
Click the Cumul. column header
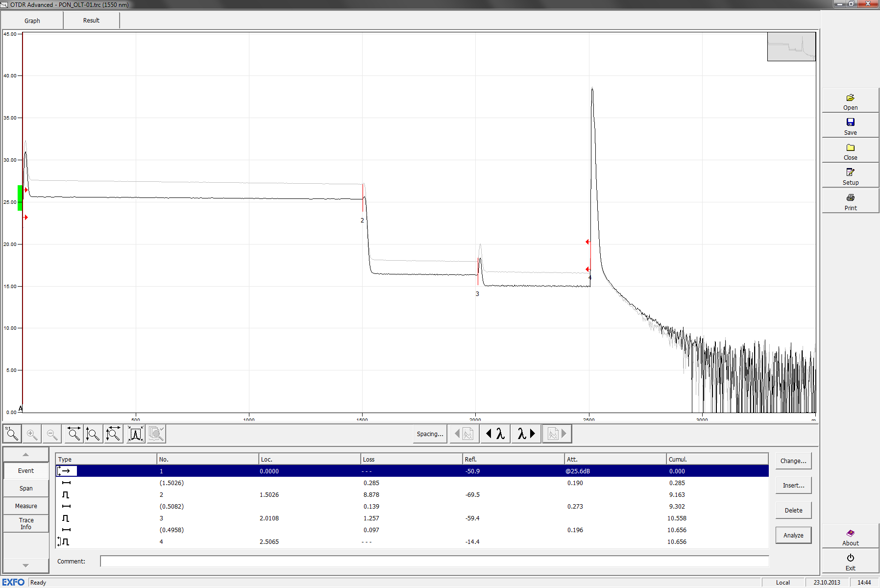[717, 459]
